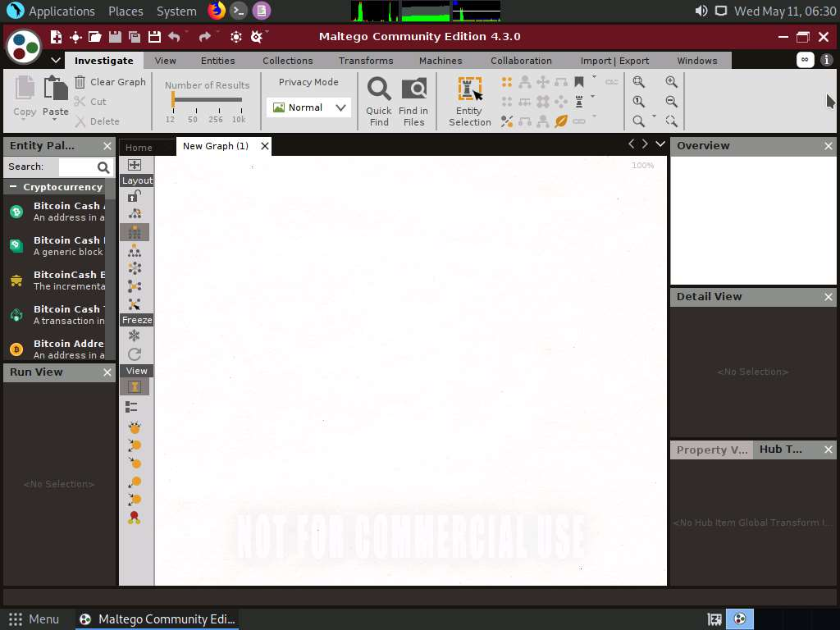Click fit-to-window icon above Layout

pos(135,165)
